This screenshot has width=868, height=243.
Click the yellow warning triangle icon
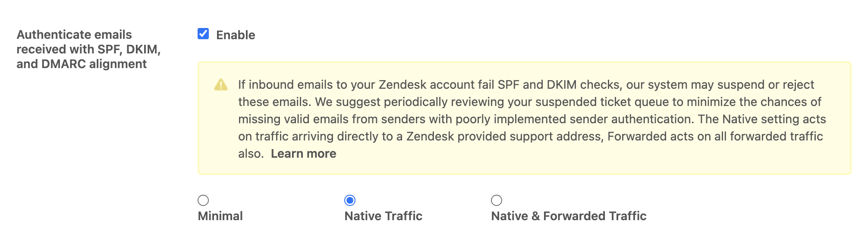[x=221, y=85]
